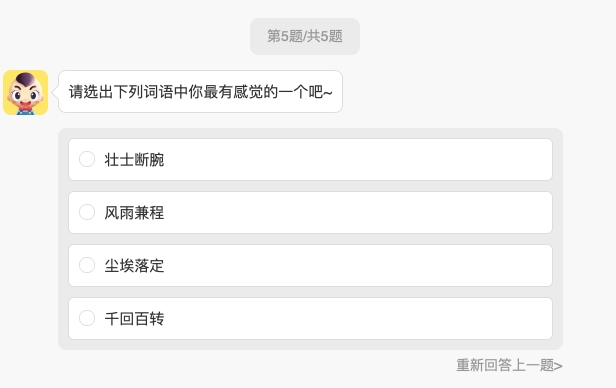
Task: Click the 壮士断腕 option text
Action: point(134,160)
